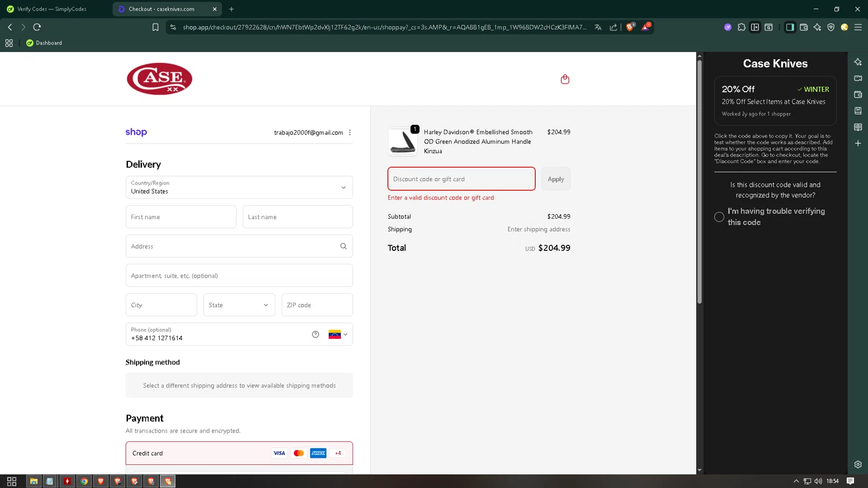The height and width of the screenshot is (488, 868).
Task: Open the shopping bag cart icon
Action: pos(565,79)
